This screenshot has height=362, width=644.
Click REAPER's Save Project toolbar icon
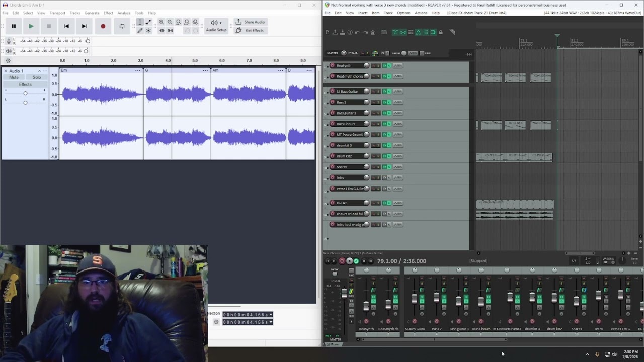[x=343, y=32]
